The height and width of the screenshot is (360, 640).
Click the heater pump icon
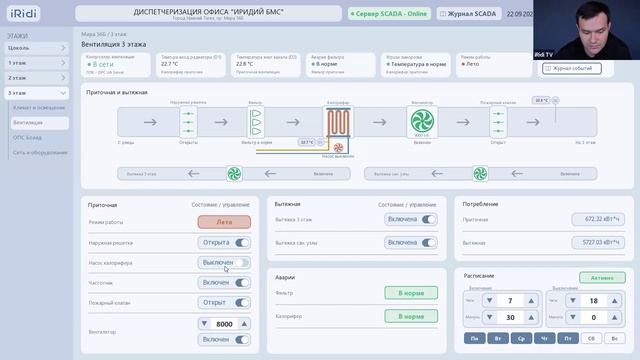pos(338,148)
